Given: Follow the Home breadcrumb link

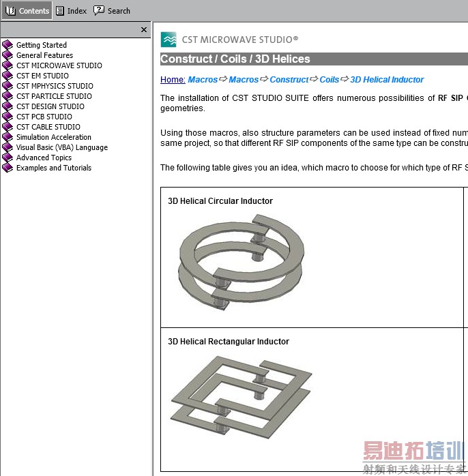Looking at the screenshot, I should 173,80.
